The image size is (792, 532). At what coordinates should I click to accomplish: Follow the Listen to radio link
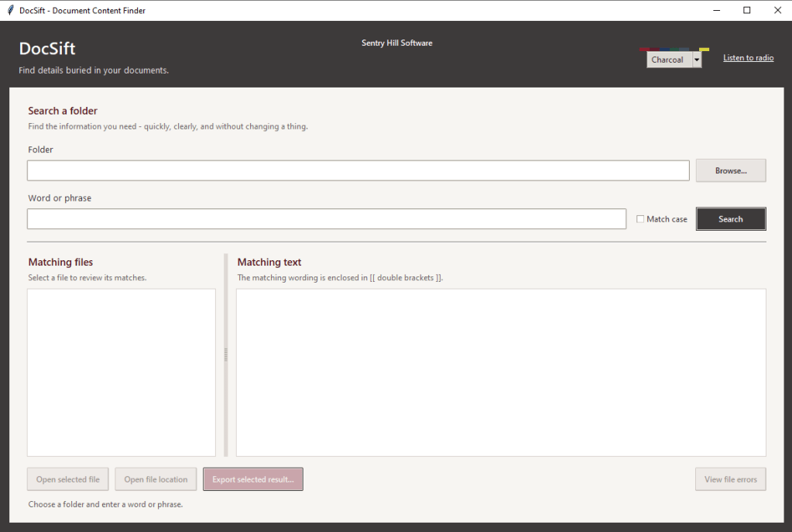click(748, 57)
